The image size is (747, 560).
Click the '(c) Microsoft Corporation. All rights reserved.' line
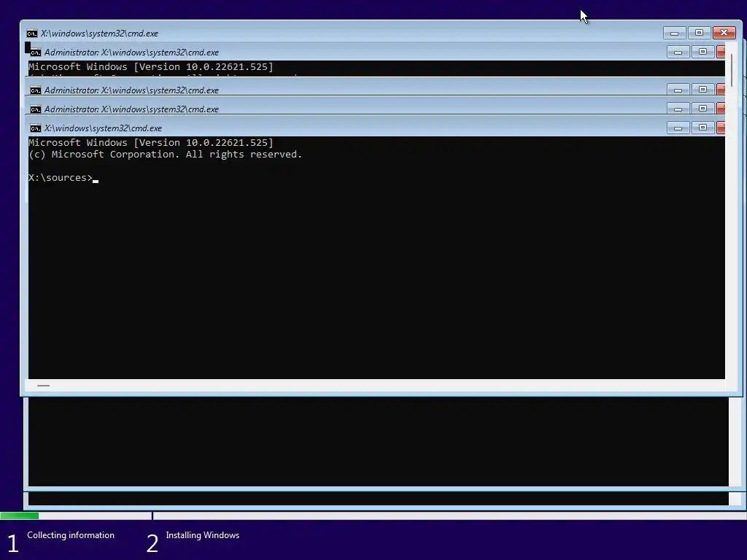[166, 155]
